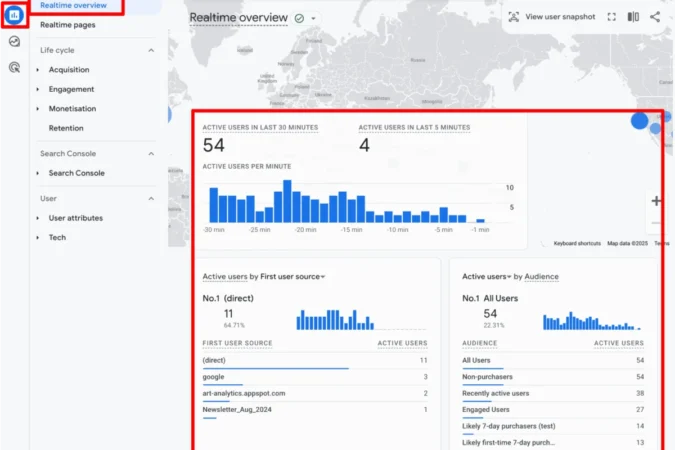Zoom in on the map
This screenshot has width=675, height=450.
click(656, 201)
